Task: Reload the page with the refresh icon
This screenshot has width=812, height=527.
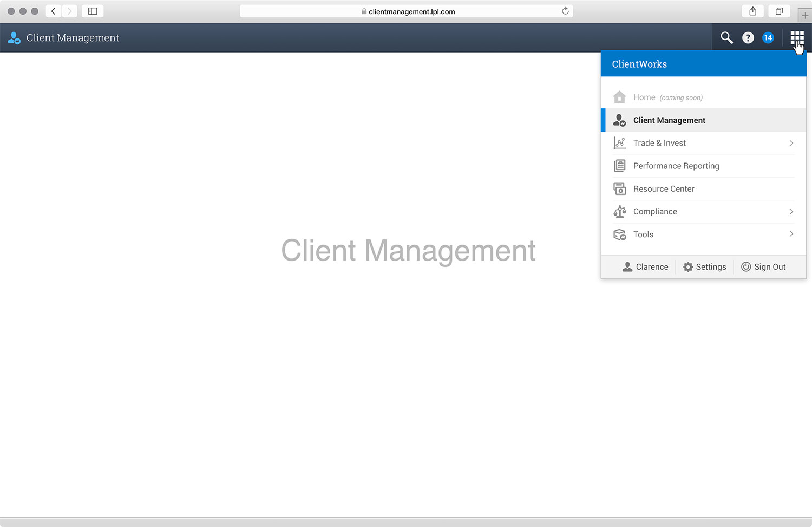Action: click(565, 11)
